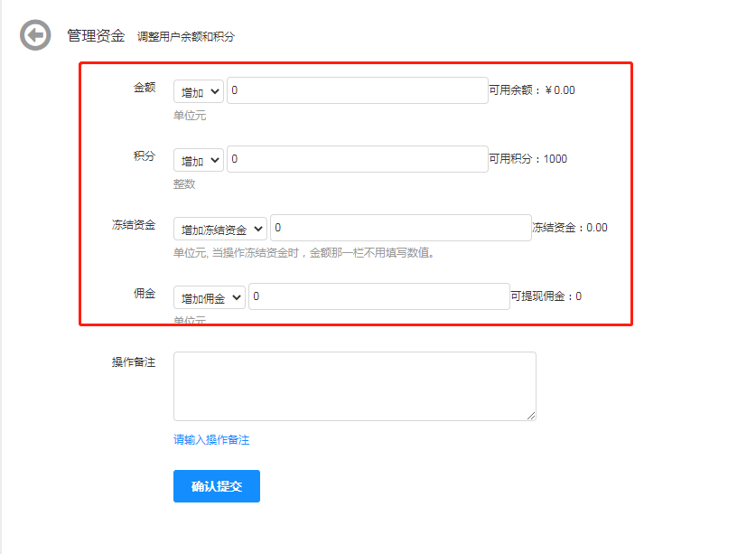The width and height of the screenshot is (756, 554).
Task: Open the 积分 增加 dropdown
Action: [198, 160]
